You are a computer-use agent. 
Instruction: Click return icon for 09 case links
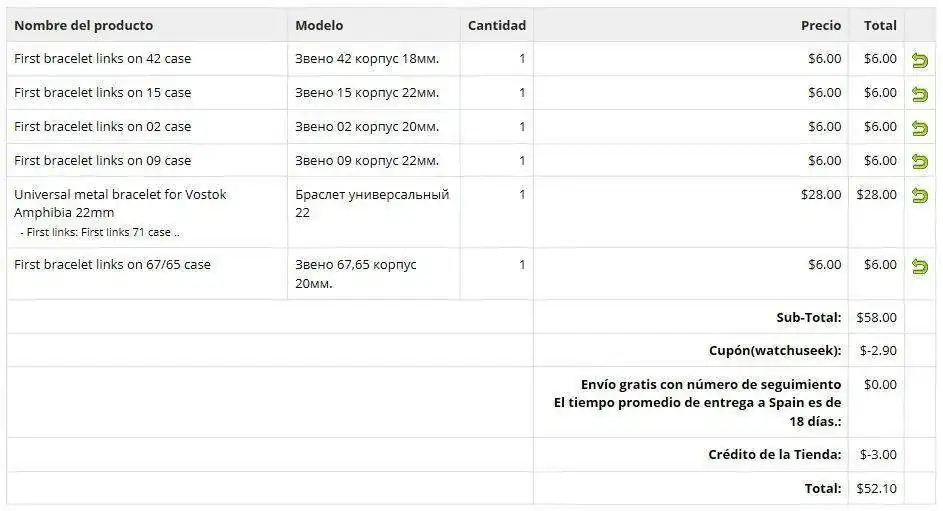[x=920, y=162]
